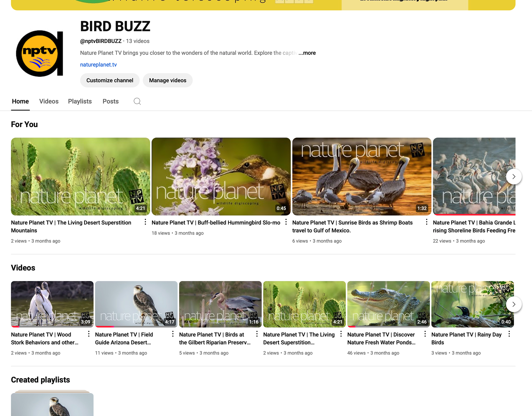Open three-dot menu for Buff-bellied Hummingbird video
Viewport: 532px width, 416px height.
(x=286, y=222)
